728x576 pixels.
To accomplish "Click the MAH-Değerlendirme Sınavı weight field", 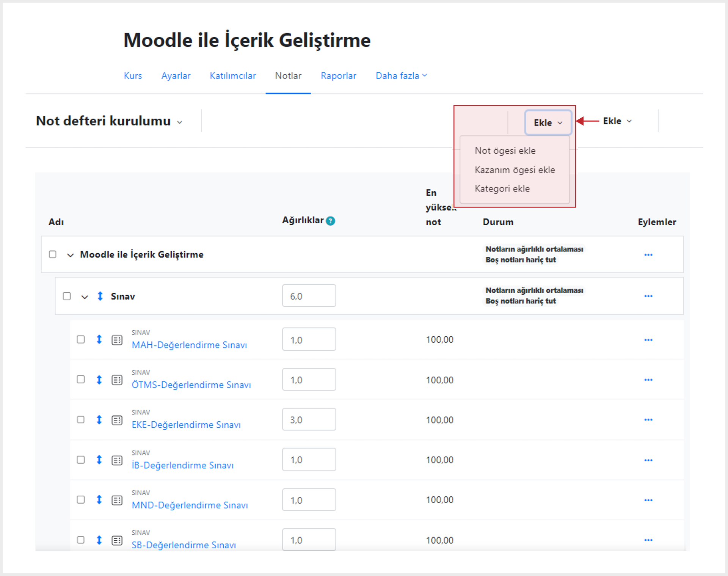I will tap(309, 339).
